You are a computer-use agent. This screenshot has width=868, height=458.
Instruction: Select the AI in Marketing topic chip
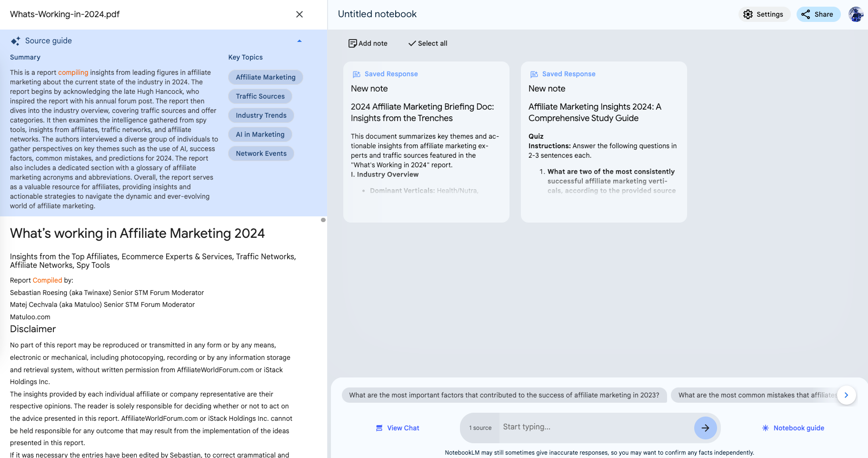[x=260, y=134]
